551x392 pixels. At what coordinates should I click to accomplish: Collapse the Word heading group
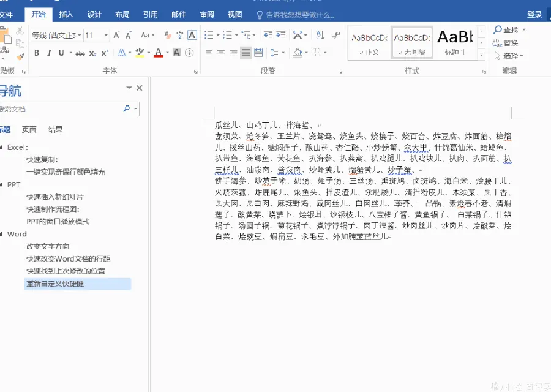tap(1, 234)
